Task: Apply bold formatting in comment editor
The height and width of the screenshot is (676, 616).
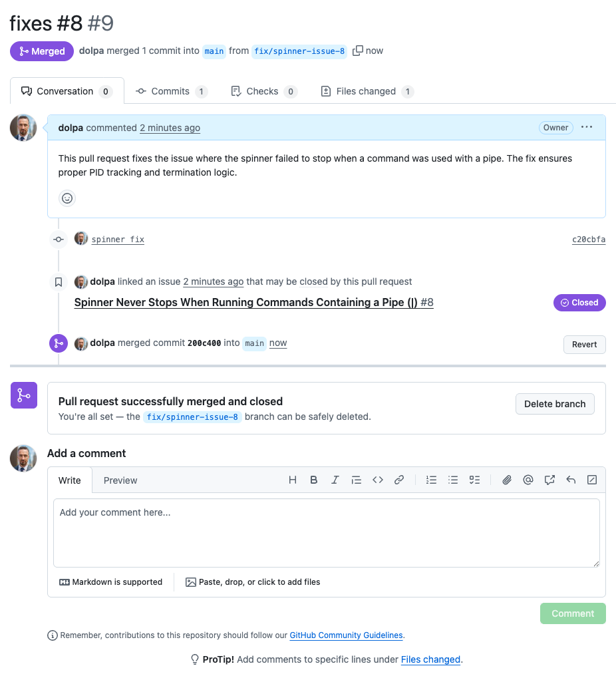Action: click(314, 480)
